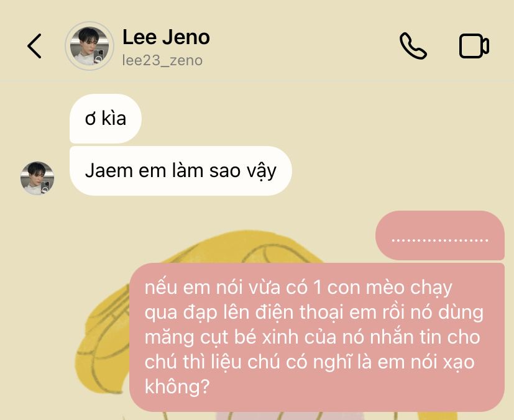514x420 pixels.
Task: Start a video call with Lee Jeno
Action: tap(474, 46)
